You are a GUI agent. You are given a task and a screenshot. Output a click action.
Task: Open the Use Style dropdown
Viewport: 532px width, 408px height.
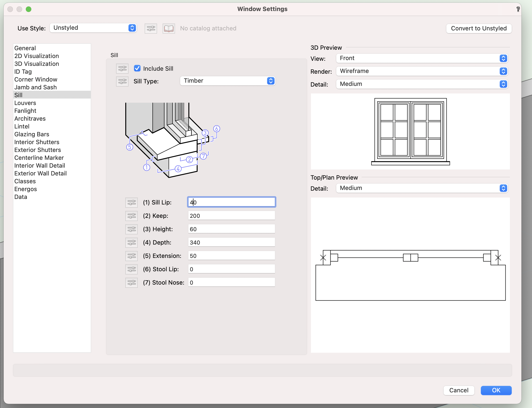click(x=93, y=28)
